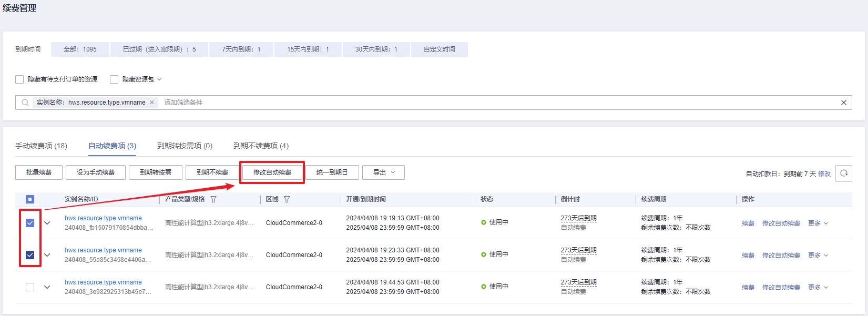Click the search magnifier icon in filter bar
868x316 pixels.
pyautogui.click(x=25, y=103)
